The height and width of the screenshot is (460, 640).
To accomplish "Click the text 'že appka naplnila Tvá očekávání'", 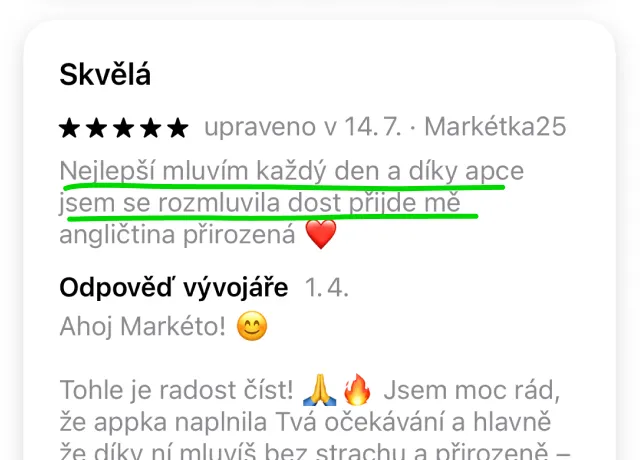I will [x=252, y=422].
